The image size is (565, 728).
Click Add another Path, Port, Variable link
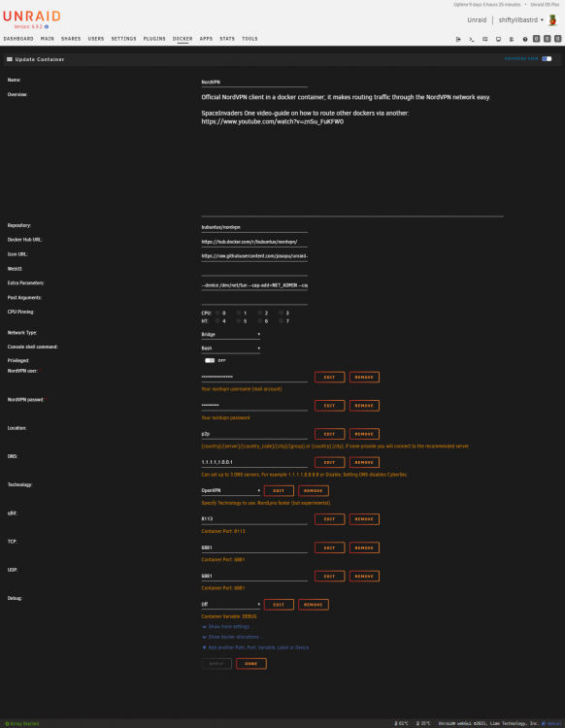(x=258, y=647)
